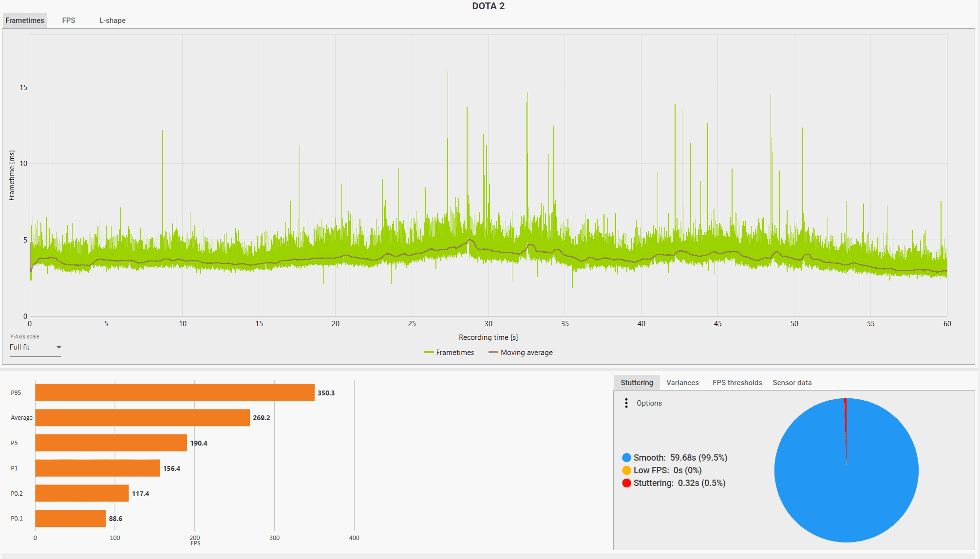Click the Frametime [ms] axis label
Screen dimensions: 980x559
click(12, 175)
